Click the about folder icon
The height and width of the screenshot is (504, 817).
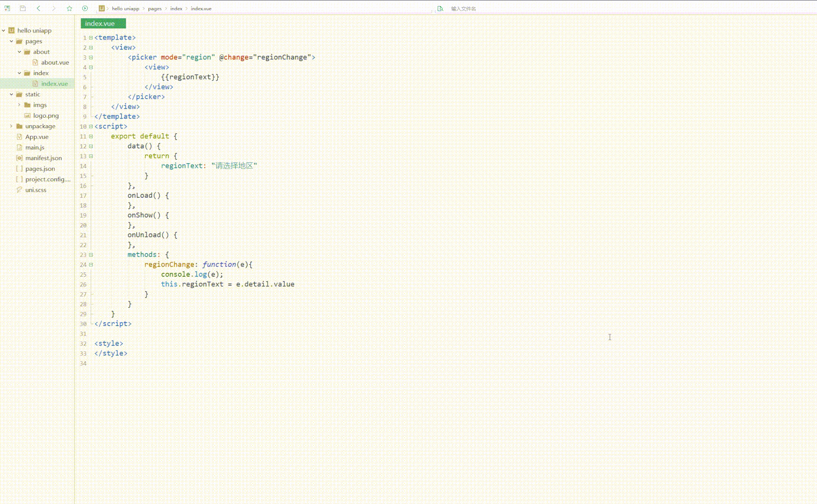click(x=27, y=52)
